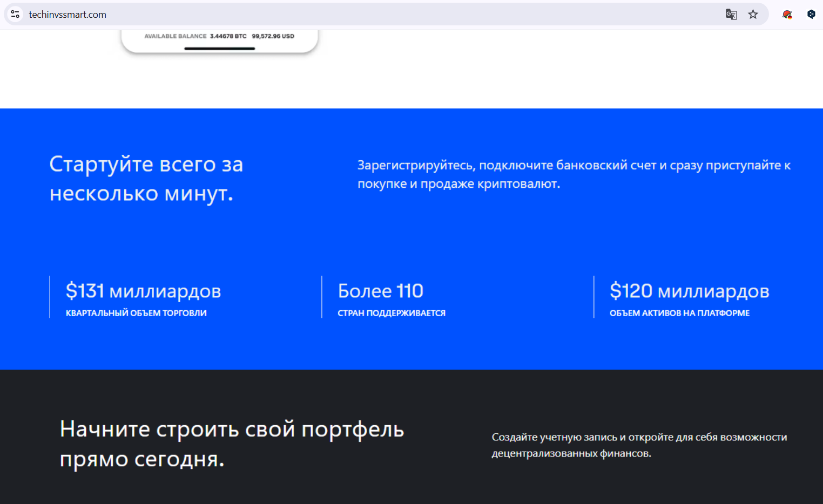The width and height of the screenshot is (823, 504).
Task: Select the '$131 миллиардов' statistic
Action: 143,291
